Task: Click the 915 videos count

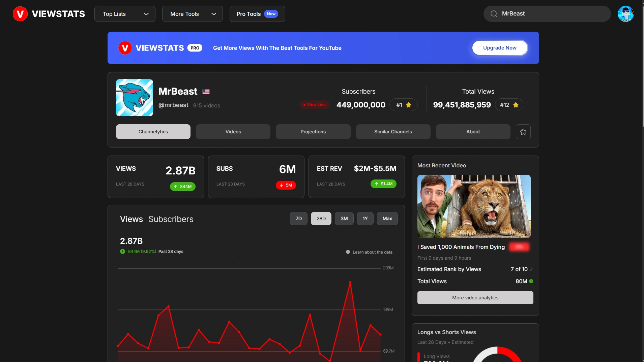Action: click(x=207, y=105)
